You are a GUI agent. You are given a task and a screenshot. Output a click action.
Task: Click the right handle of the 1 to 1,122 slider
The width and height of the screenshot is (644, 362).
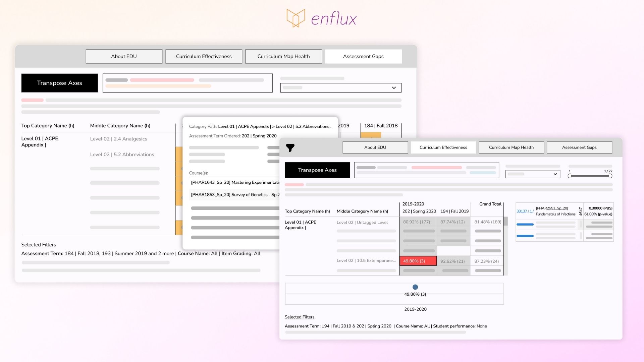pyautogui.click(x=610, y=176)
